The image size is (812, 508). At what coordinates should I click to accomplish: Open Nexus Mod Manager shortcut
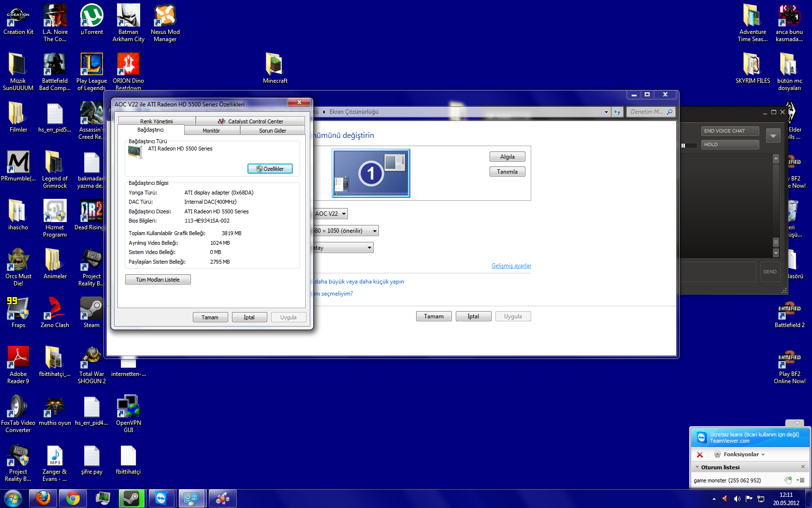tap(165, 23)
